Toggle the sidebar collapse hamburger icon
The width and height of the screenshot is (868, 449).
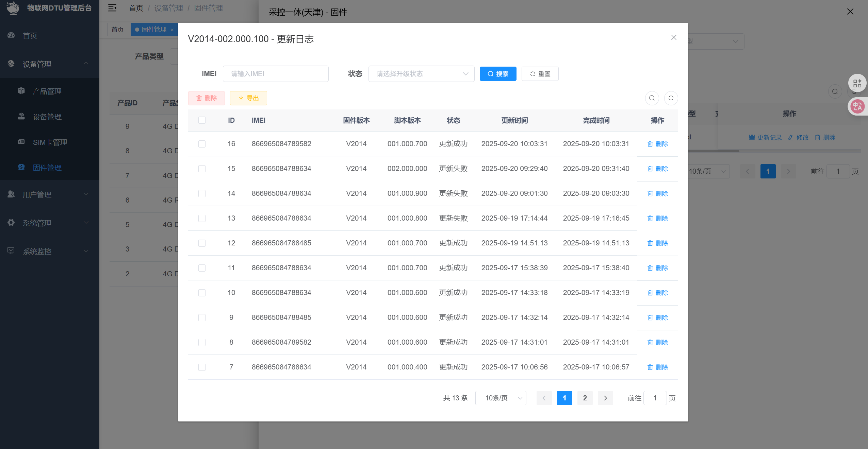pos(112,8)
